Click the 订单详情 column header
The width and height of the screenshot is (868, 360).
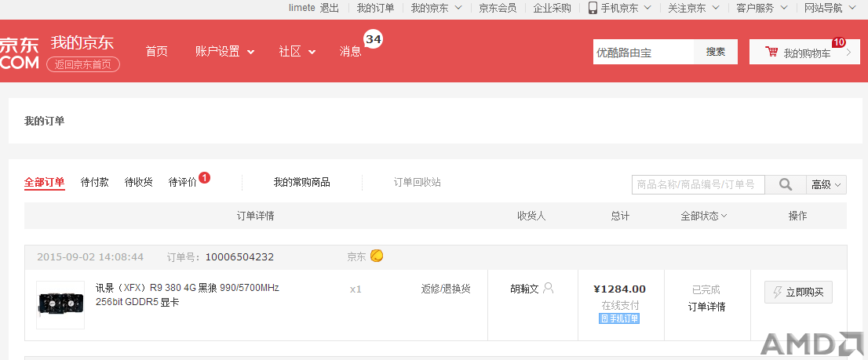click(x=256, y=216)
